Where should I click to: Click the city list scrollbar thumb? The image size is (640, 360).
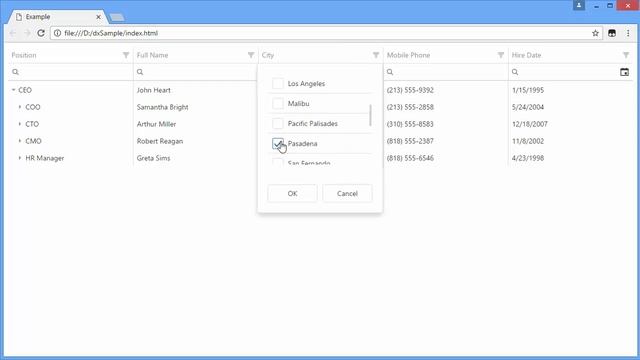pyautogui.click(x=370, y=115)
